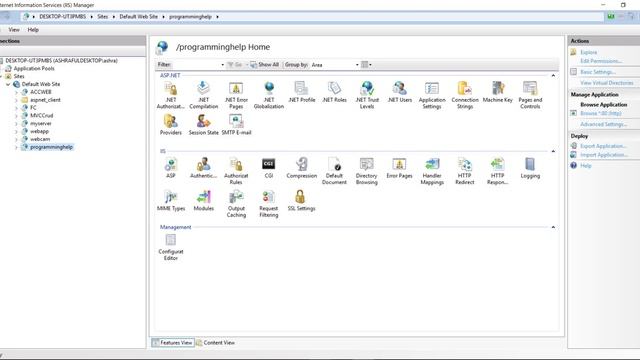This screenshot has width=640, height=360.
Task: Click View Virtual Directories link
Action: (x=607, y=83)
